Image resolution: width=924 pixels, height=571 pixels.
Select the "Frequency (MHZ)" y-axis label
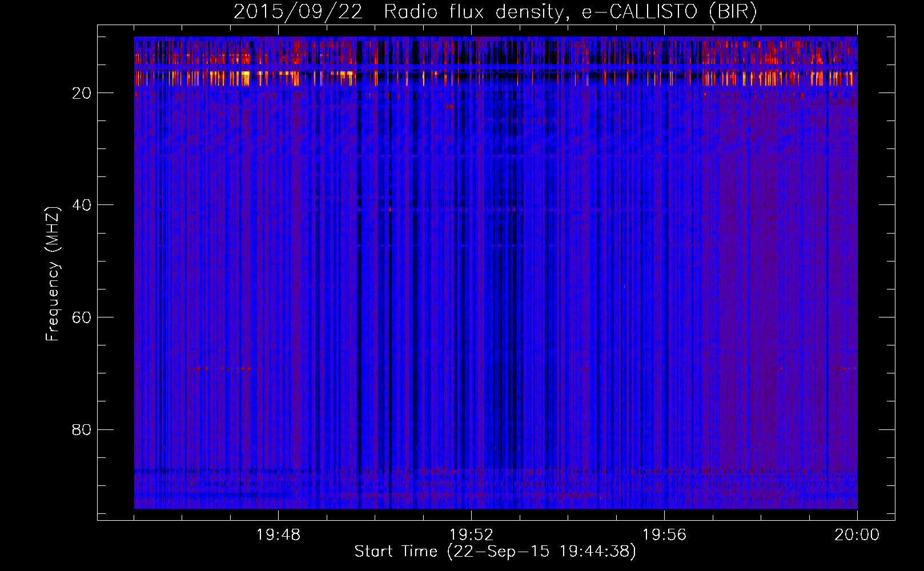(x=53, y=274)
